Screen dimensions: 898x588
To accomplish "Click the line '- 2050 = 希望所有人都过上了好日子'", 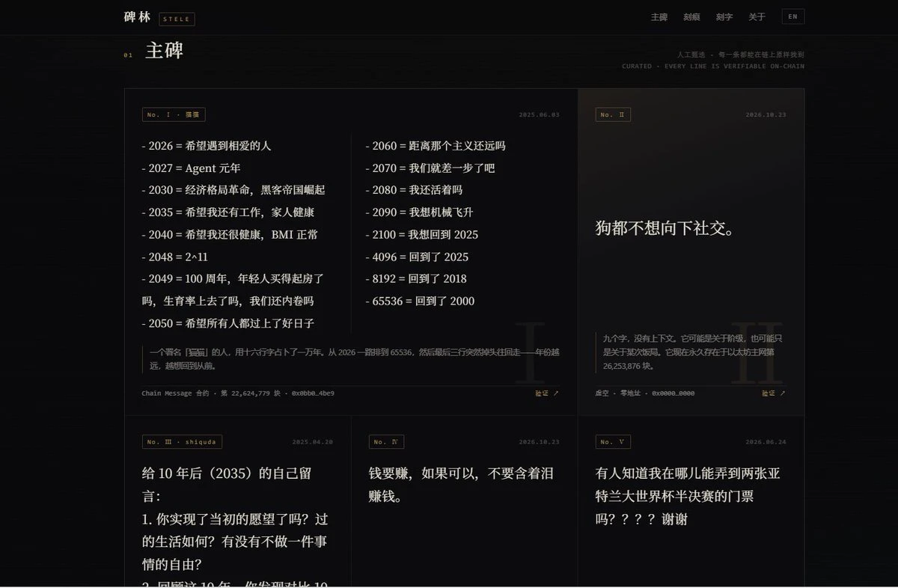I will pyautogui.click(x=227, y=324).
